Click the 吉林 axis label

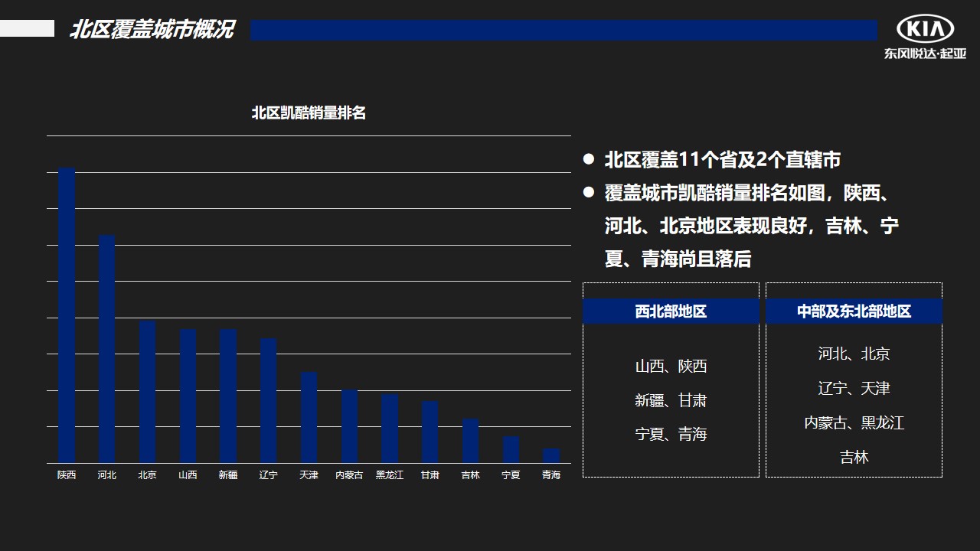pos(470,475)
